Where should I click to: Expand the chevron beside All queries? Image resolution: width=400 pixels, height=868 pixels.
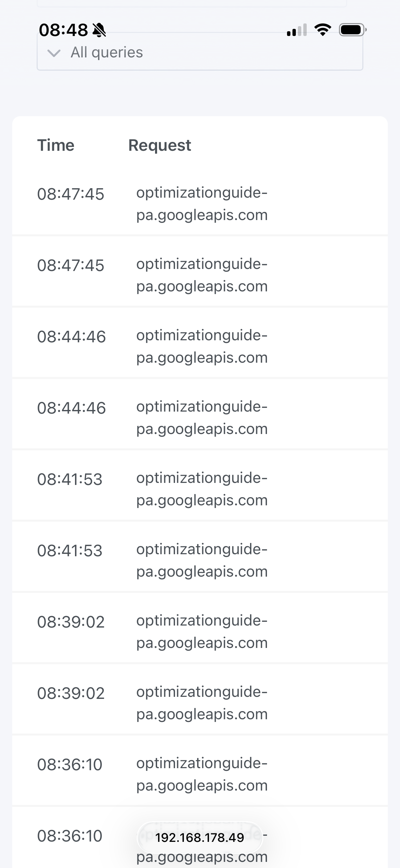(x=54, y=53)
